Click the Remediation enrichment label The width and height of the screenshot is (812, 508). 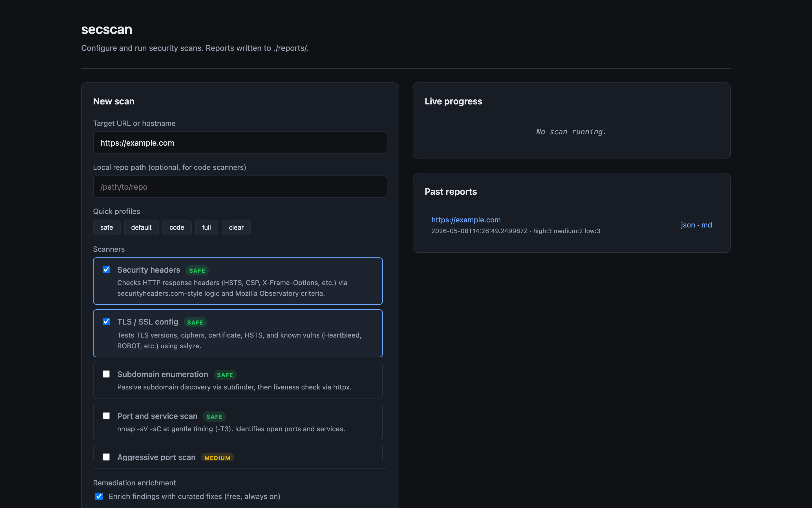click(134, 483)
